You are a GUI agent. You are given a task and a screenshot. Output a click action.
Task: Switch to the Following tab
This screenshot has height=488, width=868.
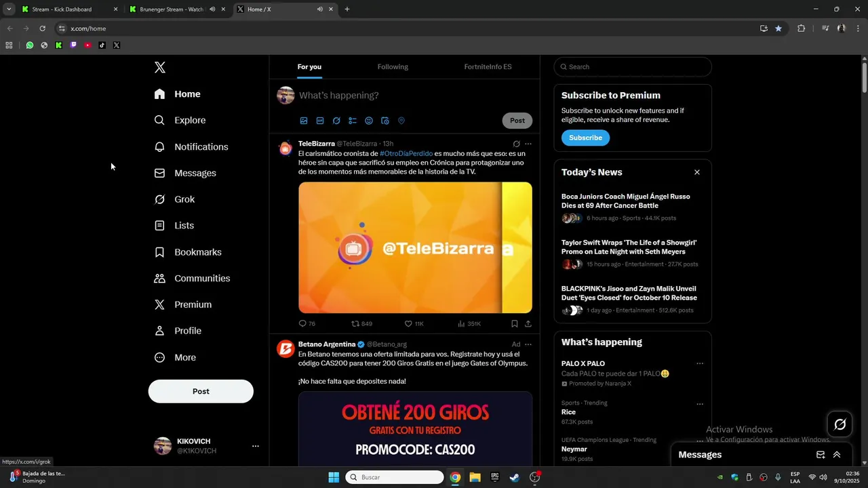point(393,66)
